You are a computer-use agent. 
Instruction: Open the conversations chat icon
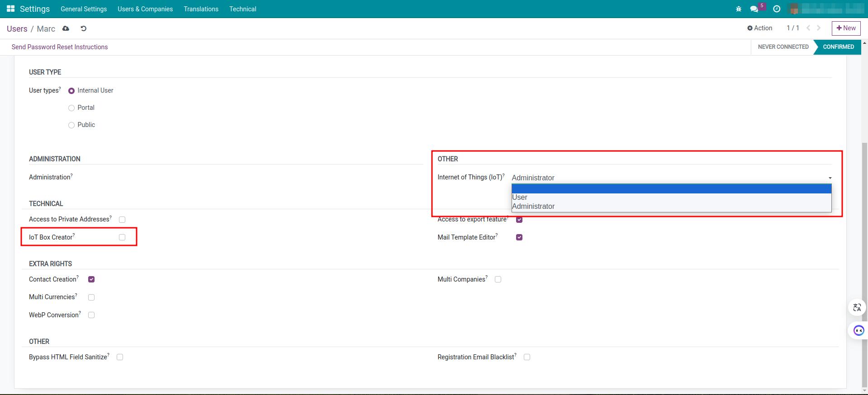point(754,9)
